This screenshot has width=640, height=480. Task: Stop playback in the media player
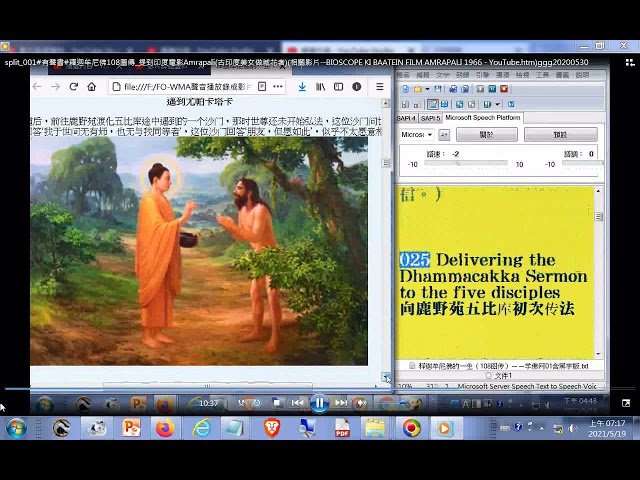point(277,403)
